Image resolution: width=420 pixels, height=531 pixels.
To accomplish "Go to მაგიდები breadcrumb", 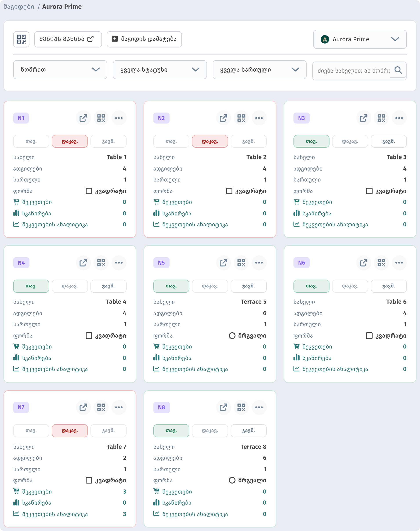I will pos(19,7).
